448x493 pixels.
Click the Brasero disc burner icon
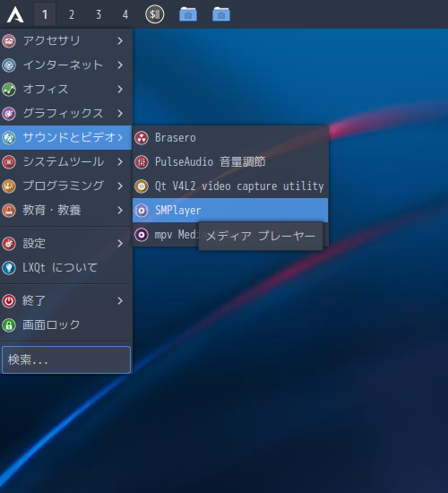point(142,138)
